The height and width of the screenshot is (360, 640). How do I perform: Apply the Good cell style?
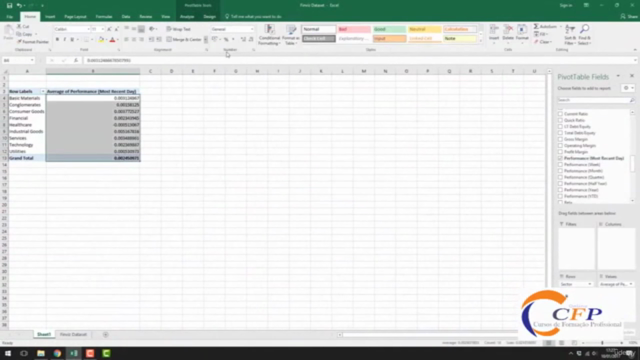point(389,29)
